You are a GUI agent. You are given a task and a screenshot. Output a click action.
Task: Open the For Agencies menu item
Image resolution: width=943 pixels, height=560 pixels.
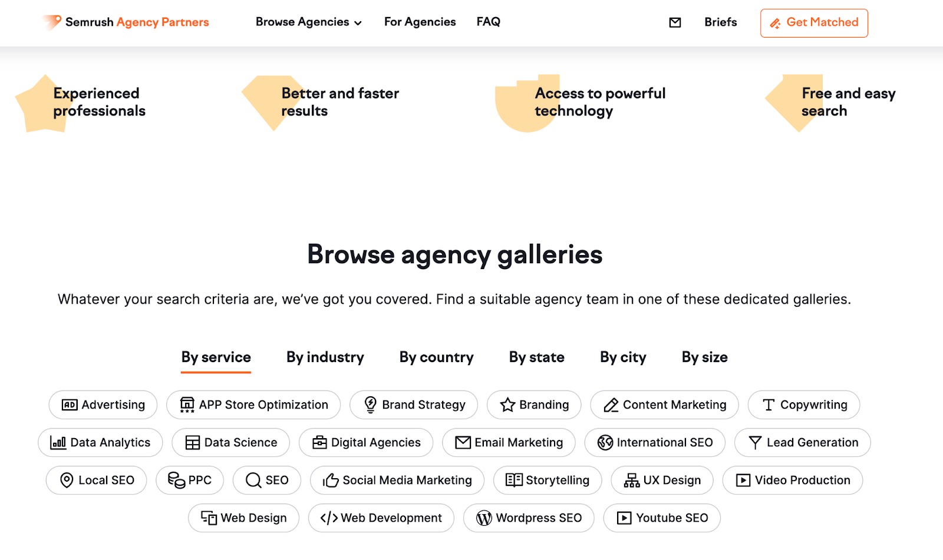(x=420, y=22)
